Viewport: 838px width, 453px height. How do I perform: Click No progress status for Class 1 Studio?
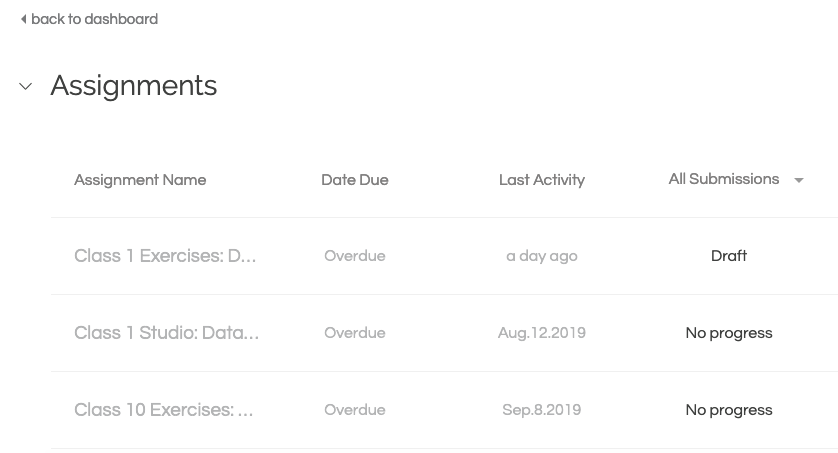tap(729, 333)
